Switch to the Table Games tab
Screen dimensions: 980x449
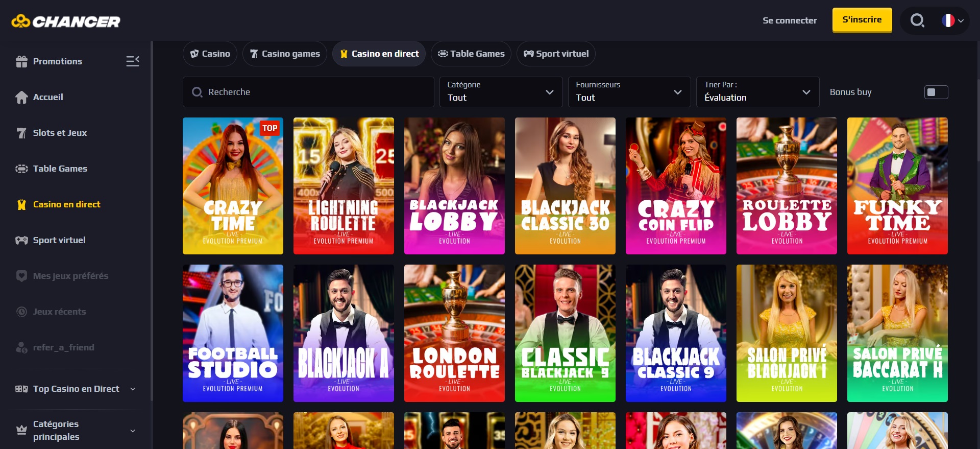(471, 54)
